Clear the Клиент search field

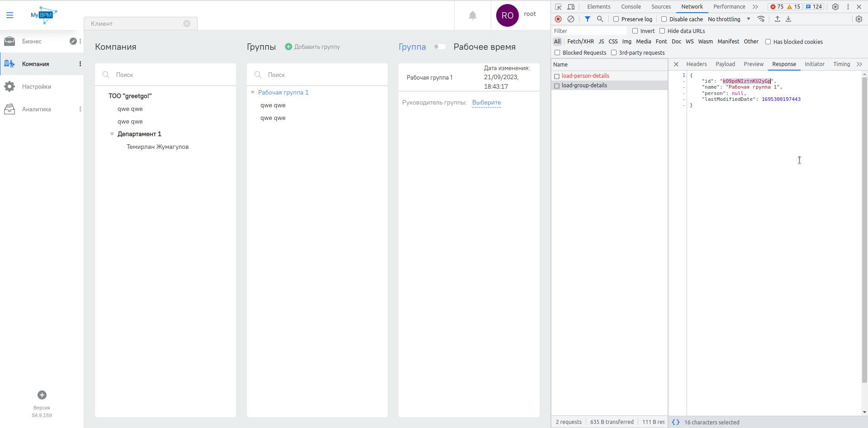click(x=187, y=24)
